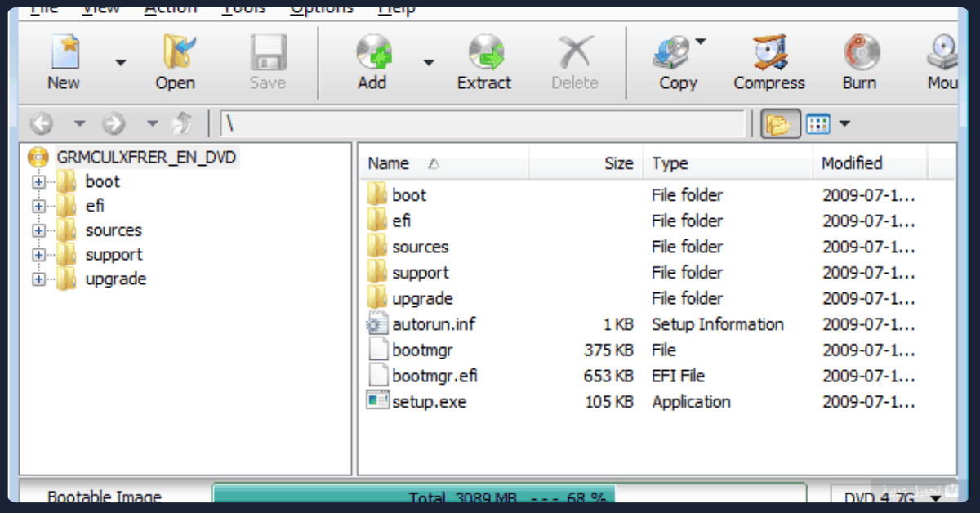Click the Mount toolbar icon
The height and width of the screenshot is (513, 980).
(942, 52)
